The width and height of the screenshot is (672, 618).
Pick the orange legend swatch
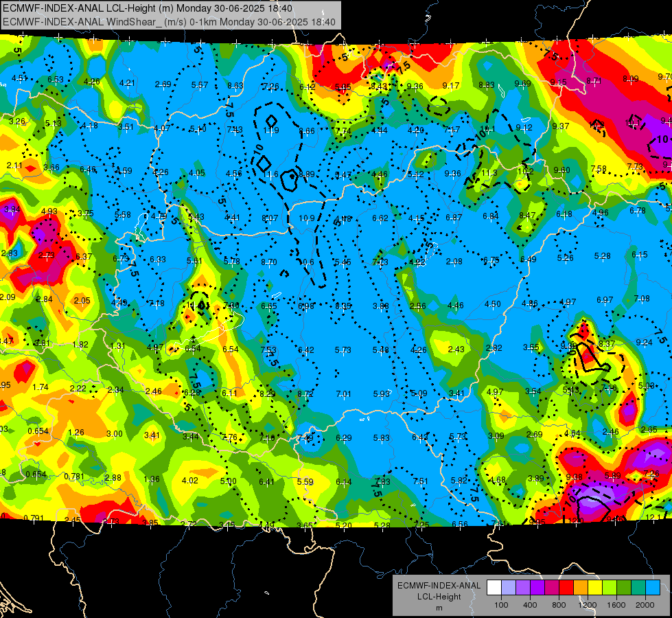581,588
